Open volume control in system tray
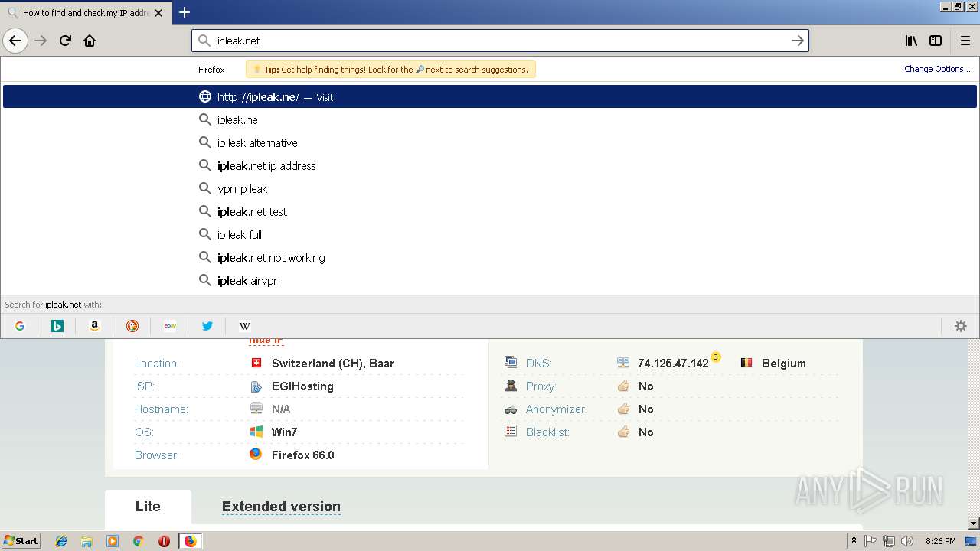 pos(907,541)
